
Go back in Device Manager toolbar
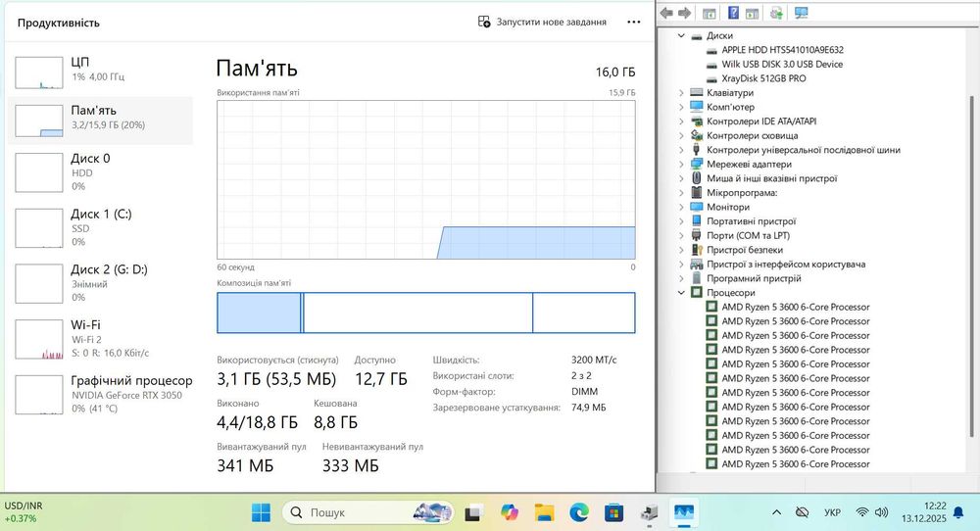pos(666,13)
